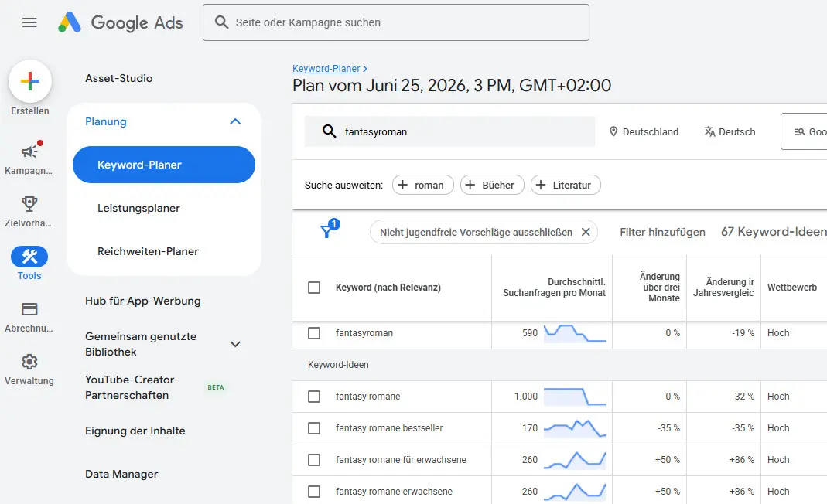Click the fantasy romane für erwachsene keyword

pyautogui.click(x=401, y=460)
